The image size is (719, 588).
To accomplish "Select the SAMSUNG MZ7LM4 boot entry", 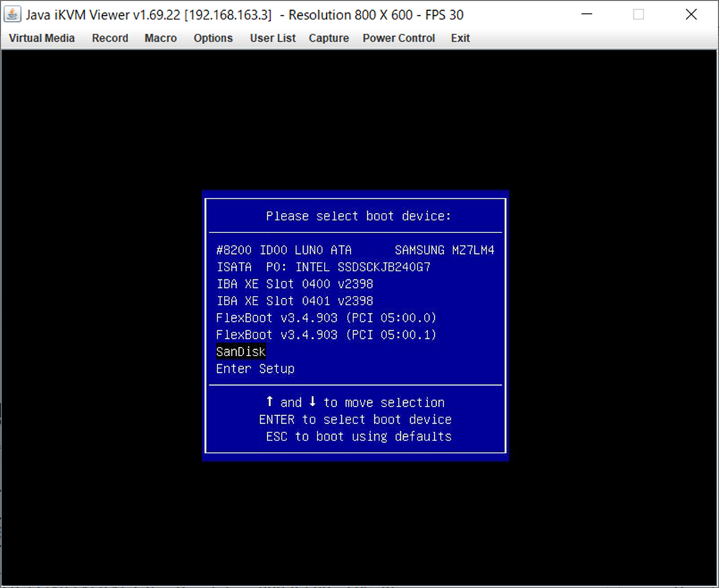I will coord(356,250).
